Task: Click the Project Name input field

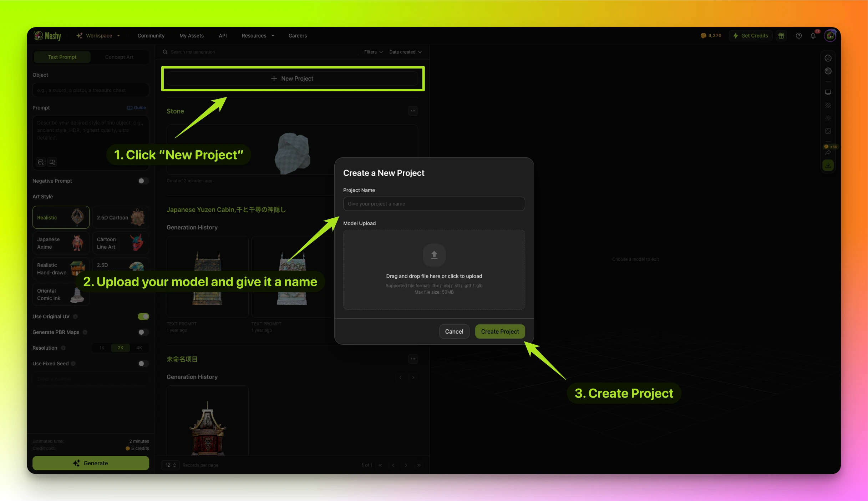Action: tap(434, 204)
